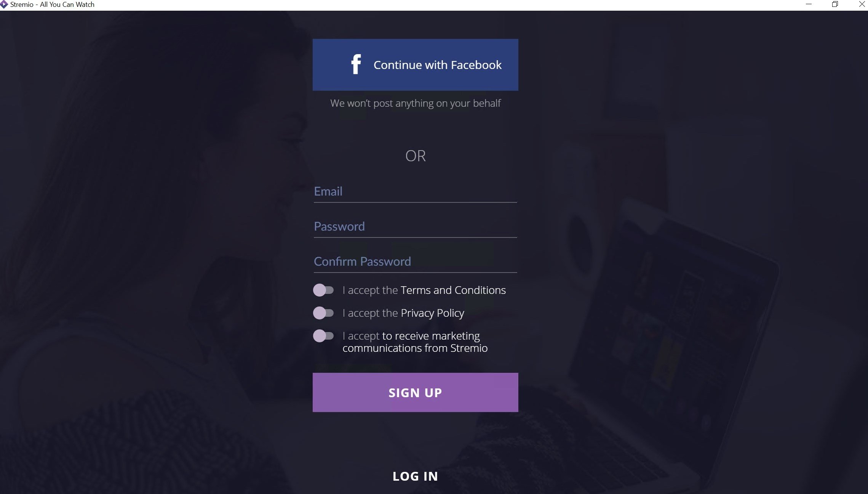The width and height of the screenshot is (868, 494).
Task: Click the close window button
Action: point(862,5)
